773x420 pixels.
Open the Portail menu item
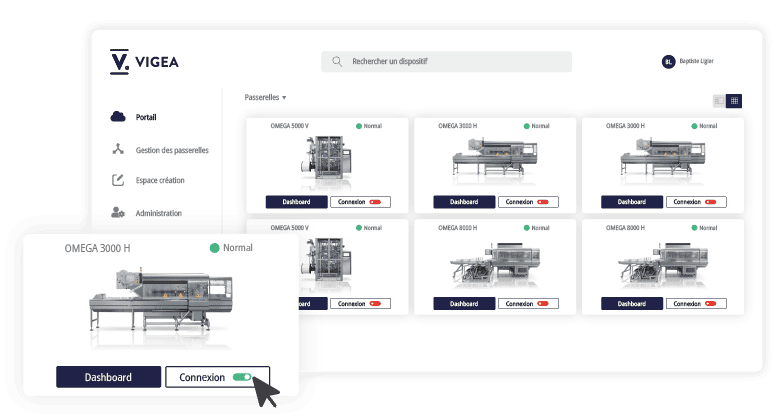point(146,117)
